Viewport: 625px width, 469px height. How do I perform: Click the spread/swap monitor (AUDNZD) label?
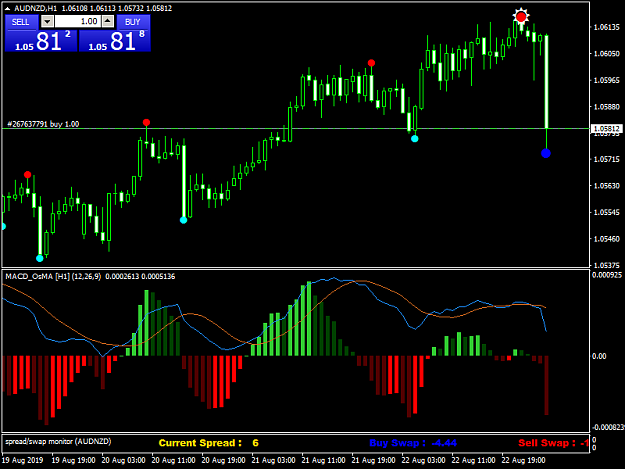[x=58, y=442]
